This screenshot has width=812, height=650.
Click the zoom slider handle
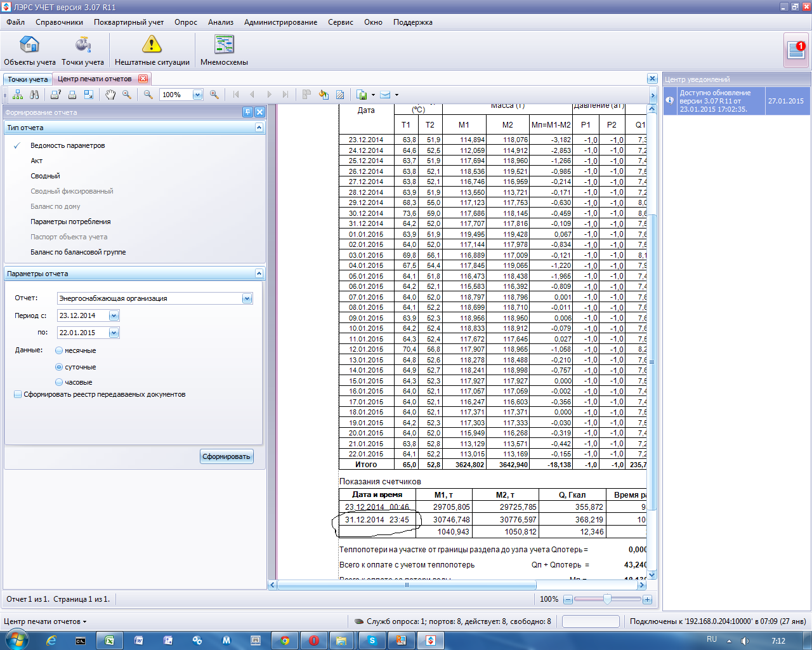tap(607, 599)
